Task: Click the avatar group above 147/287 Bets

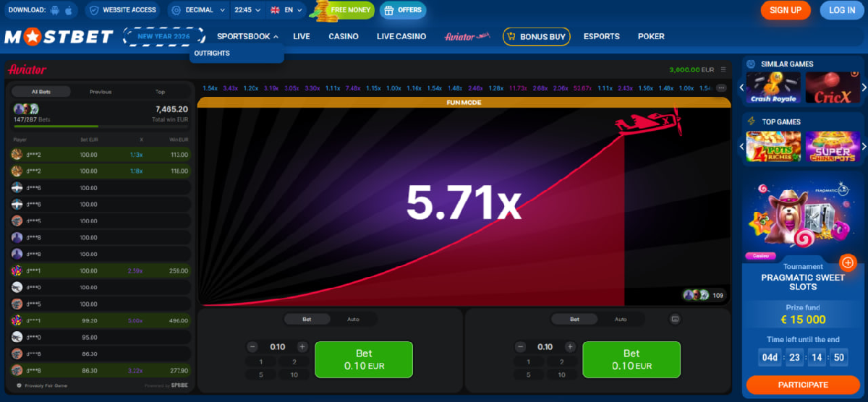Action: 26,109
